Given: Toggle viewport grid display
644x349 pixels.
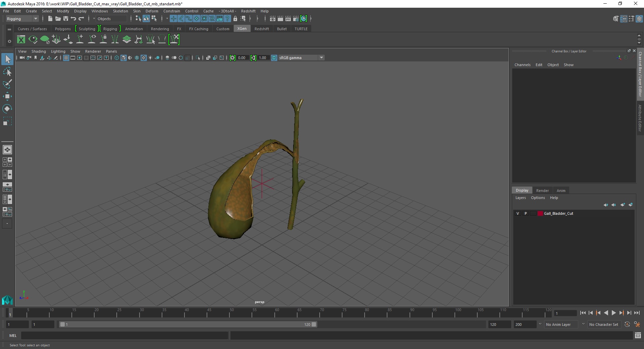Looking at the screenshot, I should coord(66,58).
